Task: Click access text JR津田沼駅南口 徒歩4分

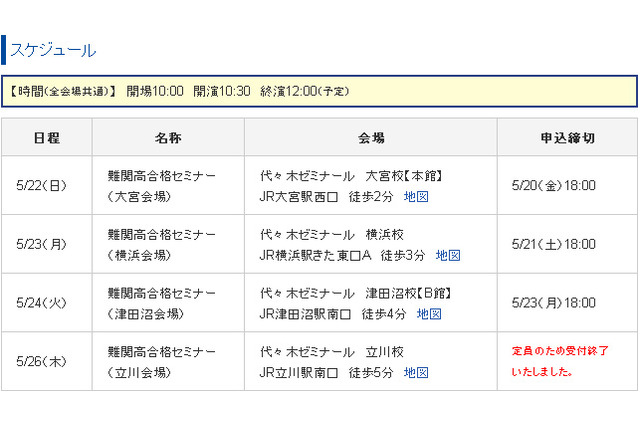Action: [333, 314]
